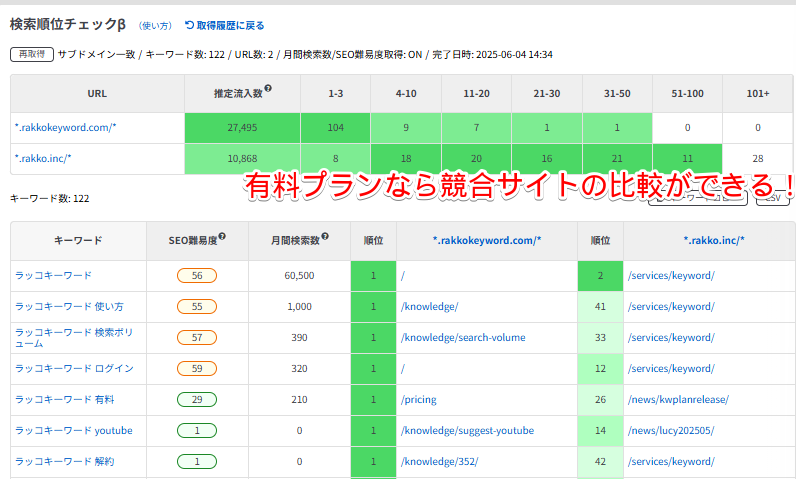Open the 使い方 help link
809x479 pixels.
(155, 26)
